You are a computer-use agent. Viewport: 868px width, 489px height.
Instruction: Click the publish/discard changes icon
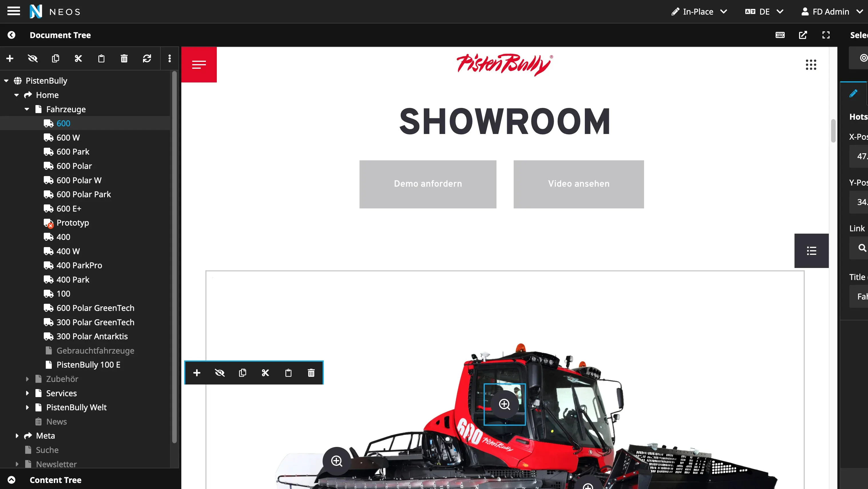pyautogui.click(x=147, y=58)
